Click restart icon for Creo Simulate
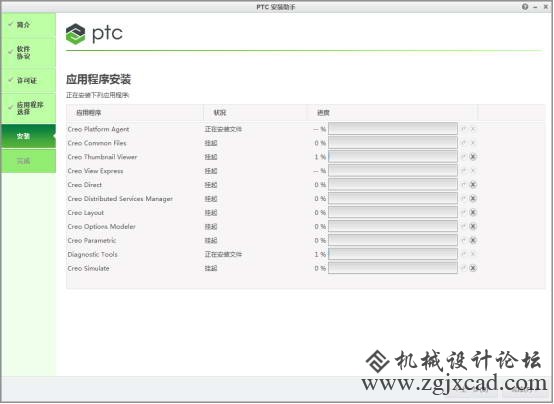The image size is (554, 404). [x=464, y=268]
